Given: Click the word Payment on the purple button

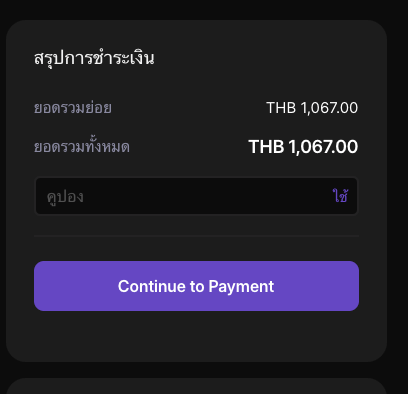Looking at the screenshot, I should (x=241, y=287).
